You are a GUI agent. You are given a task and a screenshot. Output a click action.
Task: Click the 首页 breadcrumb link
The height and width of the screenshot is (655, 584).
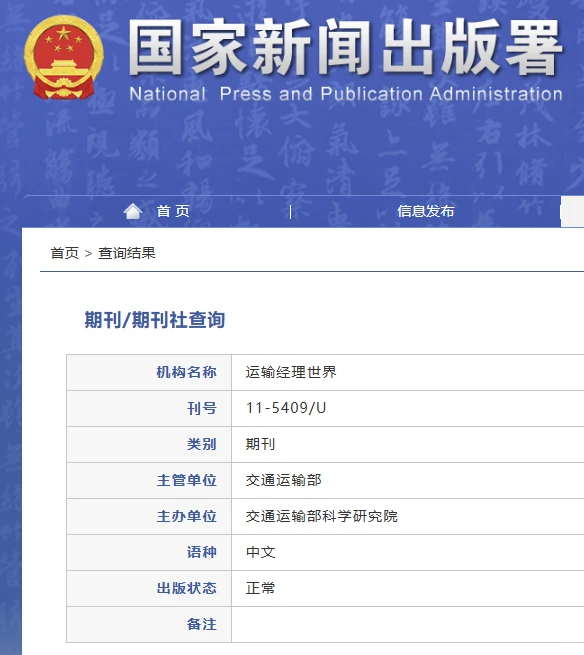[x=64, y=253]
